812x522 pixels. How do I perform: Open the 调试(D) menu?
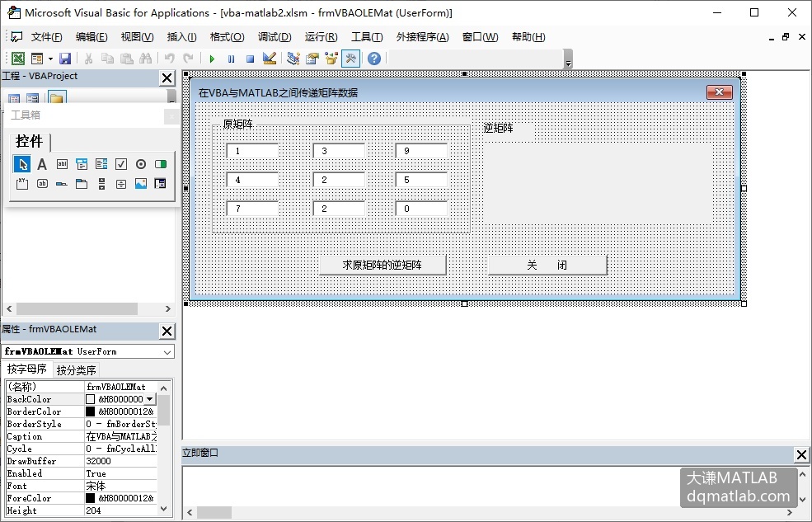(275, 37)
